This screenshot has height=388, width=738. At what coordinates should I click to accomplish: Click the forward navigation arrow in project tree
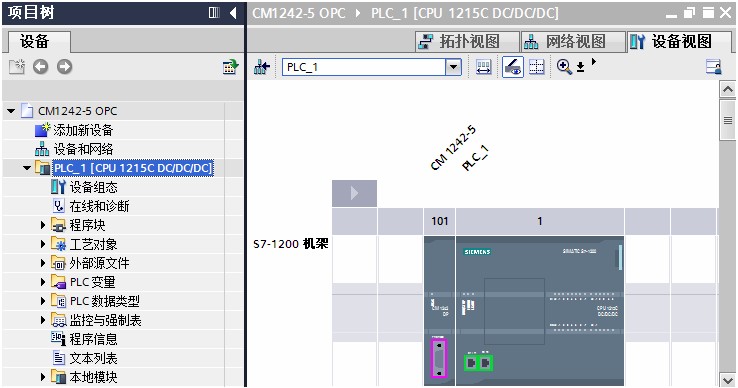click(x=64, y=67)
